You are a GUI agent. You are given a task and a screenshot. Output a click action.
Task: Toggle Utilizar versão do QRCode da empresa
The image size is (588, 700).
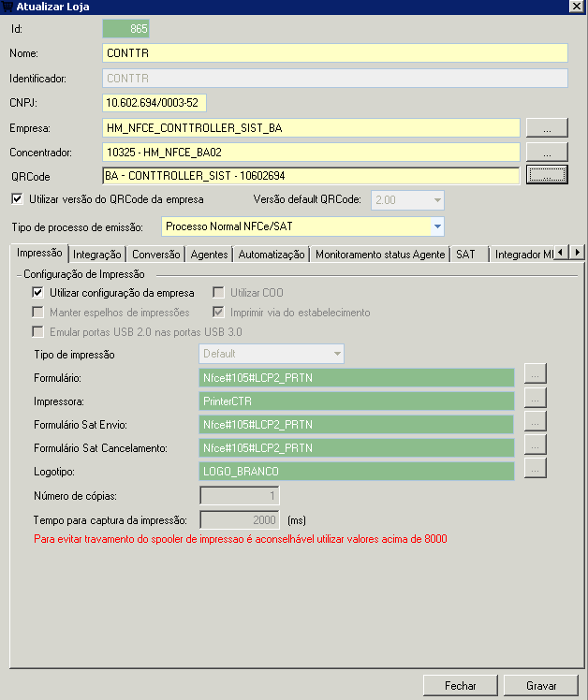tap(17, 199)
